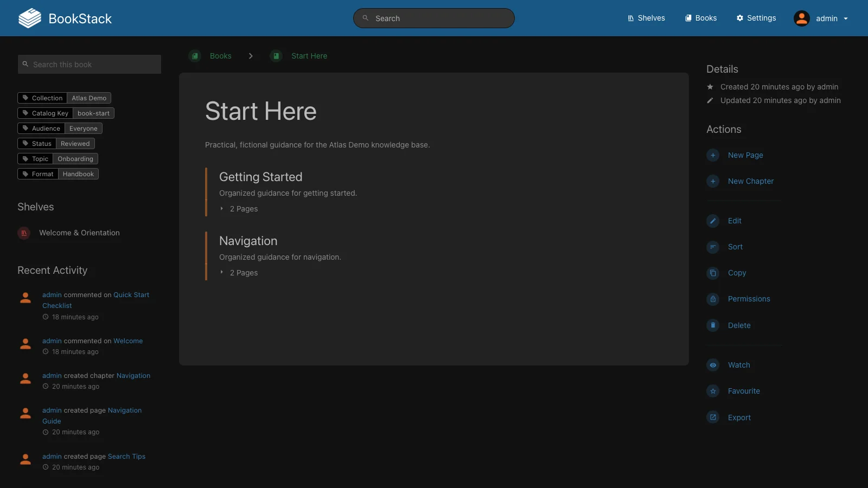Click the Permissions action link
Image resolution: width=868 pixels, height=488 pixels.
[x=749, y=299]
